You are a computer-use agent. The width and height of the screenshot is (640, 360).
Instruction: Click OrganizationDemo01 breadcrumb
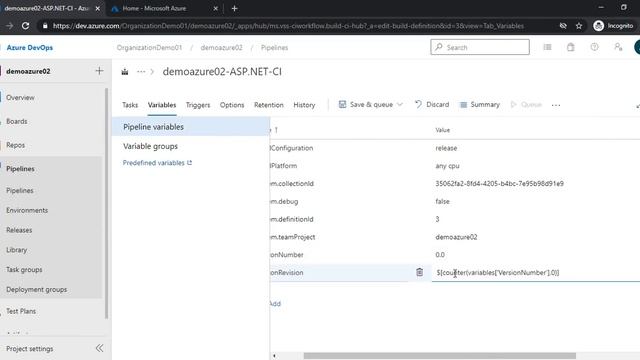149,47
